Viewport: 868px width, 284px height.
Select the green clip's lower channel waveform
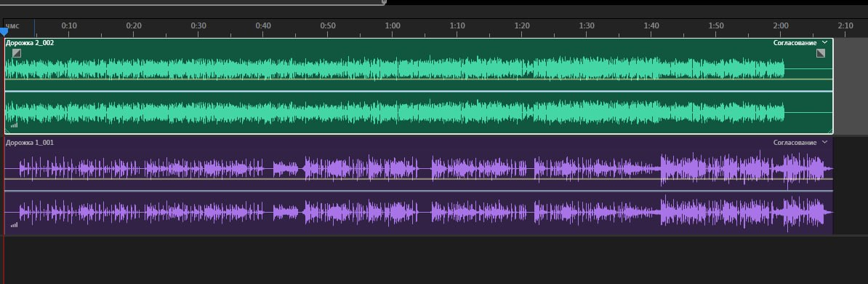click(x=395, y=113)
